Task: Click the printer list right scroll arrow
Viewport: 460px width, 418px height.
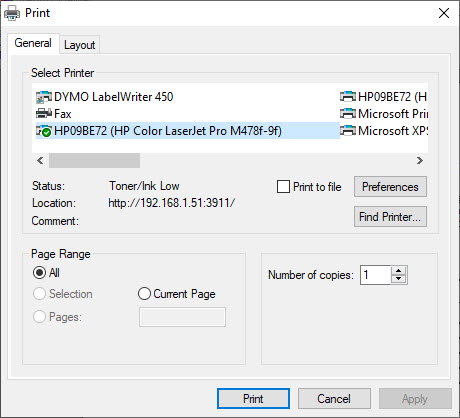Action: [x=420, y=161]
